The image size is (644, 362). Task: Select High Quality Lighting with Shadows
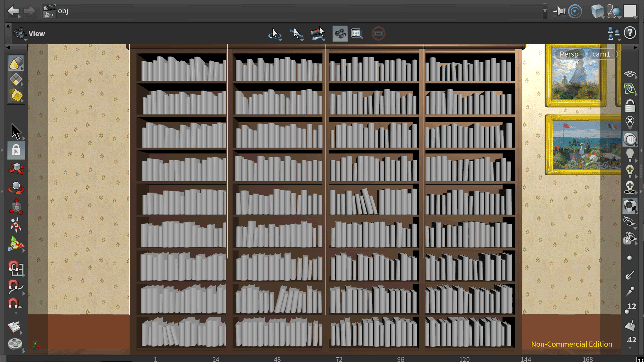(x=630, y=187)
